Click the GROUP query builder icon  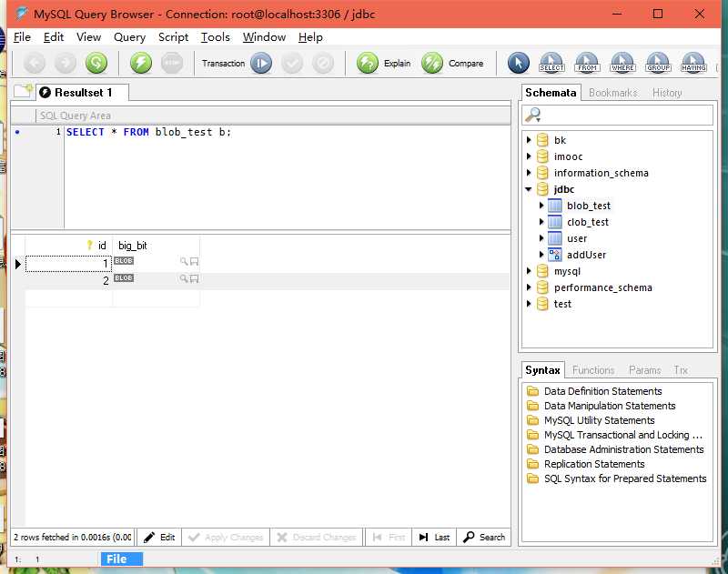(x=658, y=63)
